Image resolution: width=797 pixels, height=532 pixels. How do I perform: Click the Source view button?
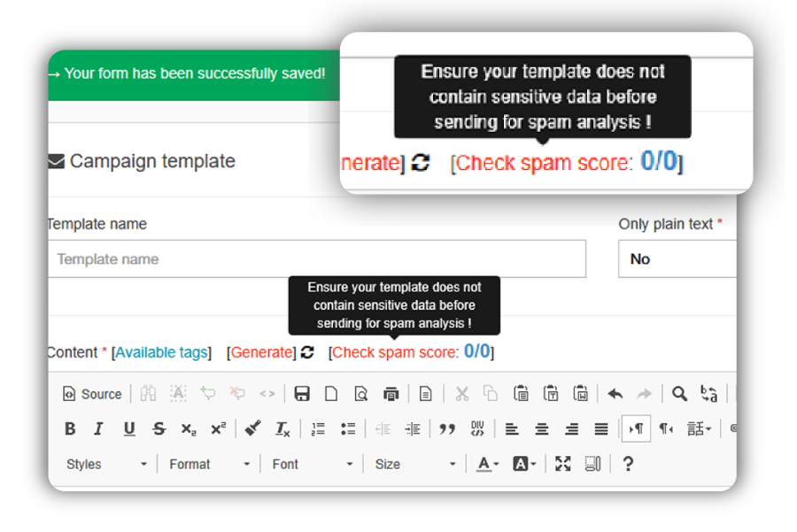pos(92,394)
